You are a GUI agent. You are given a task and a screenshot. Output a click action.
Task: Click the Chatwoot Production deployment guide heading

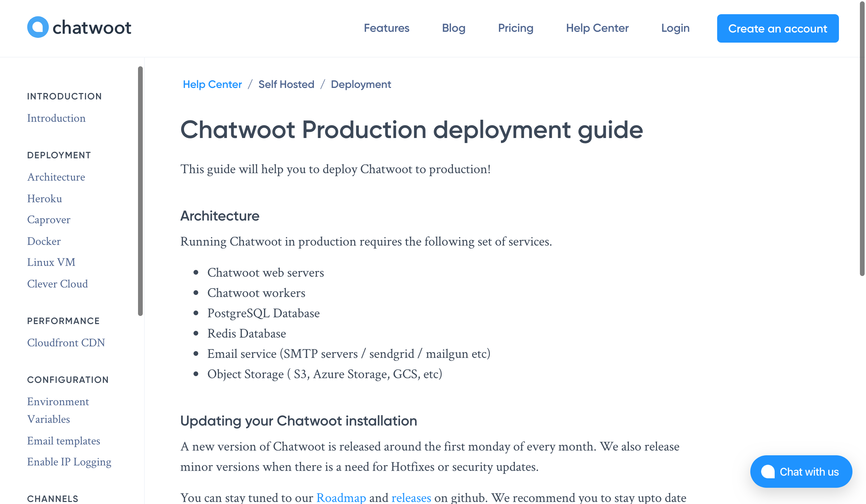[x=411, y=130]
